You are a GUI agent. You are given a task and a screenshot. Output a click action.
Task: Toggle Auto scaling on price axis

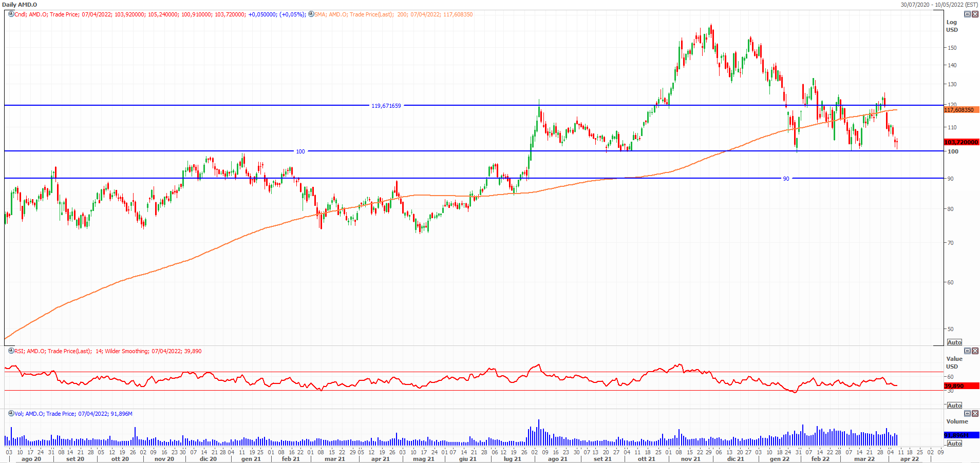[954, 342]
